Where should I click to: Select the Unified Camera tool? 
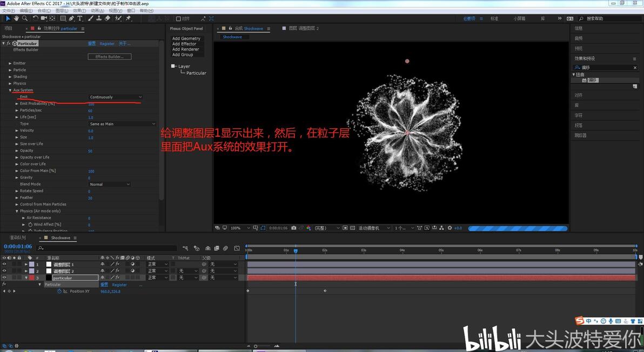click(x=44, y=18)
